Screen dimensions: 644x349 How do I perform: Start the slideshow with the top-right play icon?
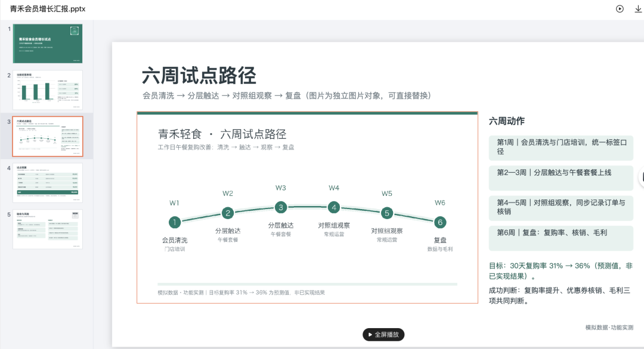(x=620, y=9)
